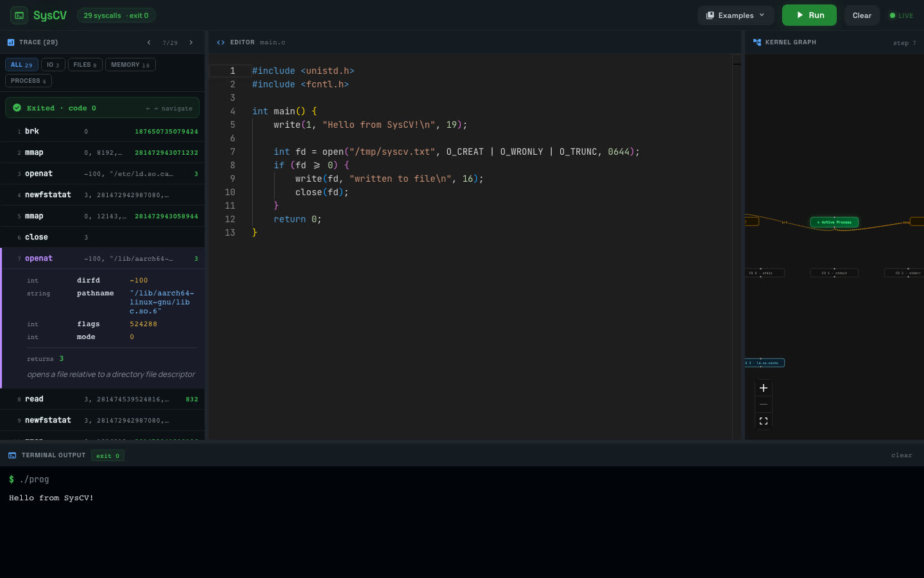Click the top bar Clear button
924x578 pixels.
tap(862, 15)
